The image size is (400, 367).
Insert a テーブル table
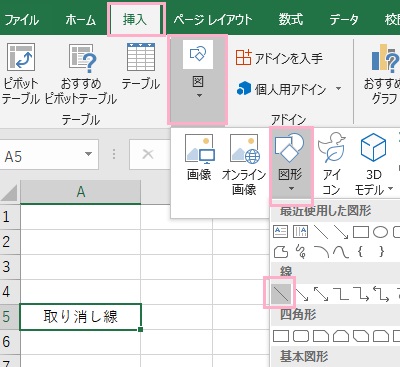[x=141, y=67]
